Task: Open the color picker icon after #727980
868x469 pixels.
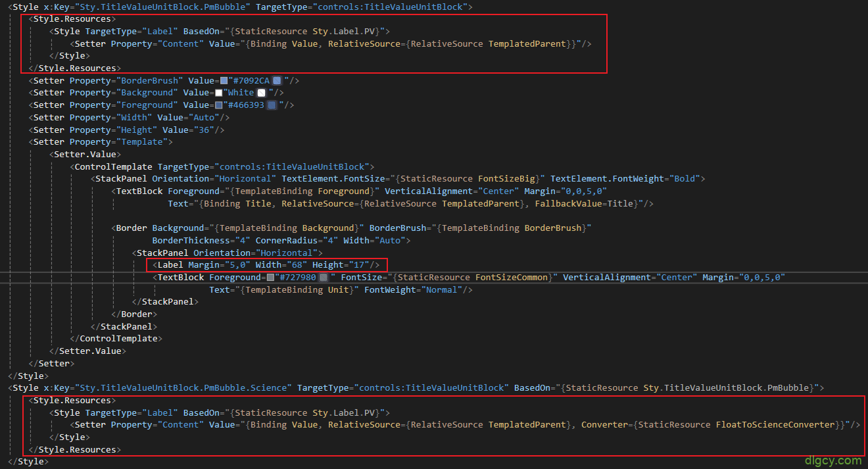Action: (x=323, y=278)
